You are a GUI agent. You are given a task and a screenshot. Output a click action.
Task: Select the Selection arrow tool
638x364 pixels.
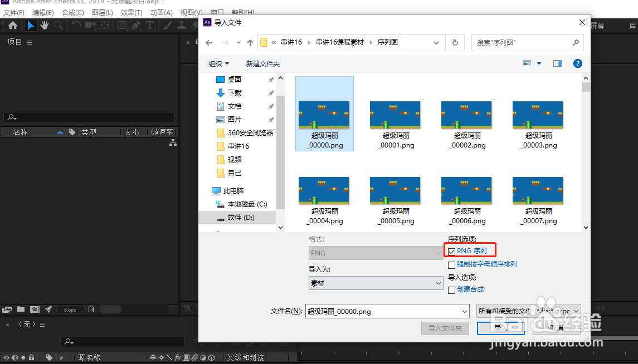click(31, 26)
